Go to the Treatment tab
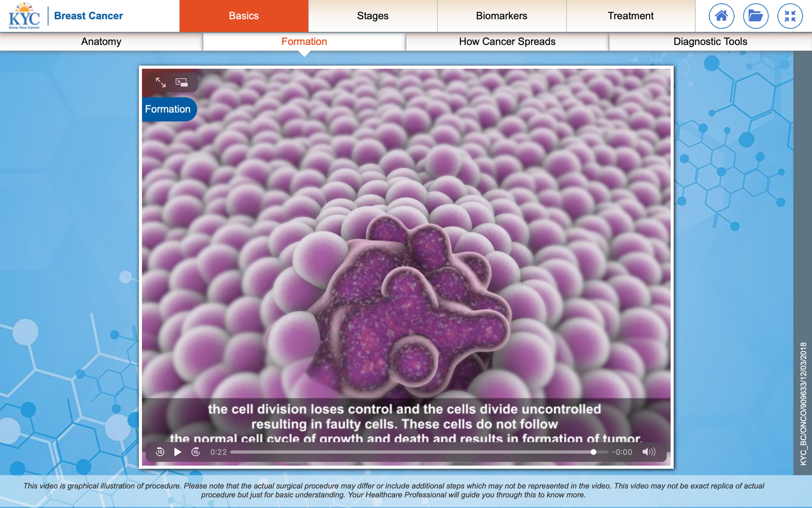Image resolution: width=812 pixels, height=508 pixels. coord(630,16)
